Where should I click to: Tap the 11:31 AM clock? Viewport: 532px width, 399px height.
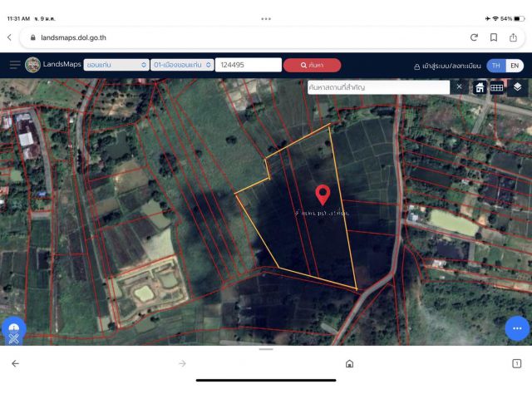tap(18, 18)
